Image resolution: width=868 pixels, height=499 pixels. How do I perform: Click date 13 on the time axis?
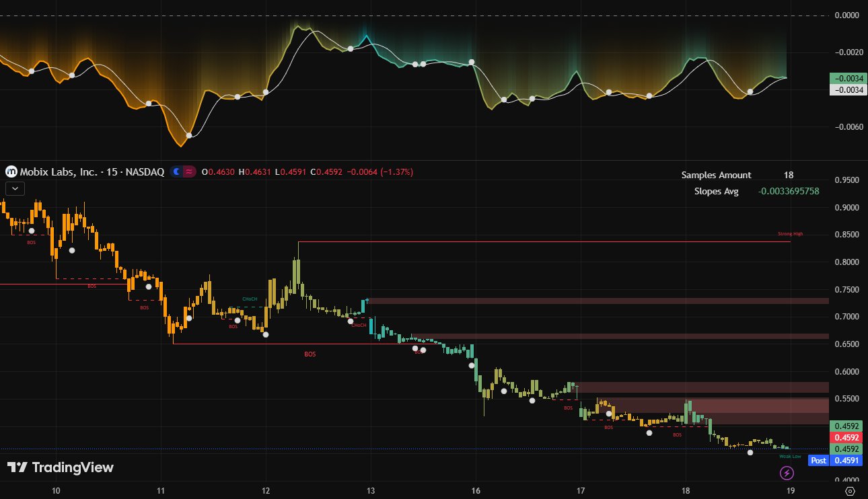click(371, 490)
